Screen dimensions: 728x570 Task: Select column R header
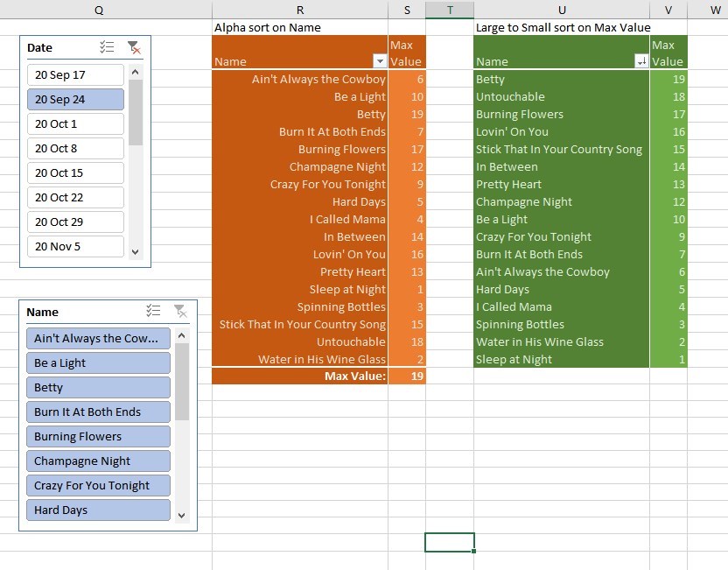[x=300, y=10]
